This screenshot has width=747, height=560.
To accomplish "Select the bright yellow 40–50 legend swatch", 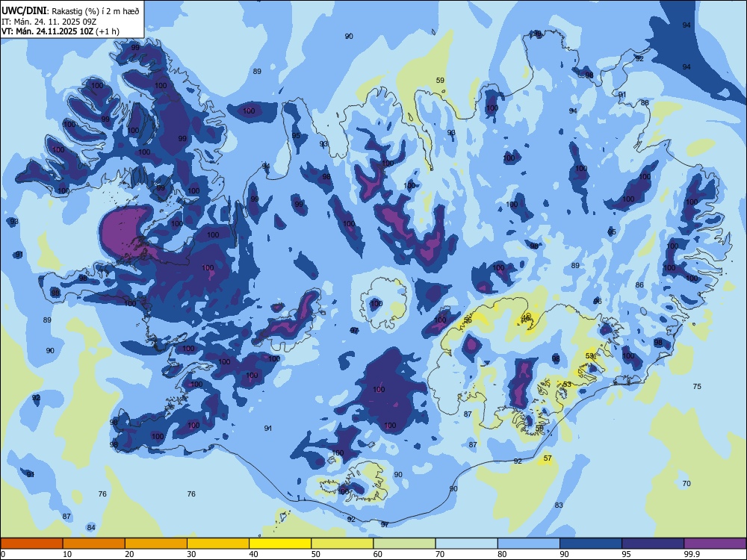I will pos(280,544).
